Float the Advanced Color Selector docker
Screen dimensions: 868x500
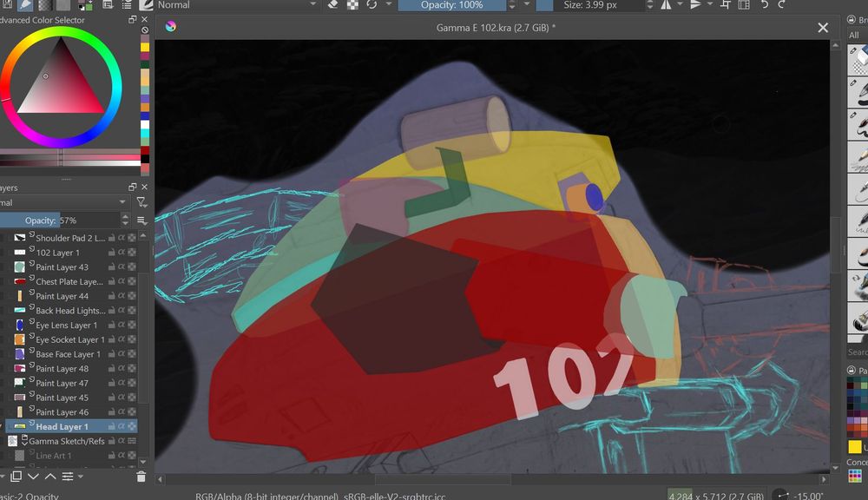coord(132,19)
